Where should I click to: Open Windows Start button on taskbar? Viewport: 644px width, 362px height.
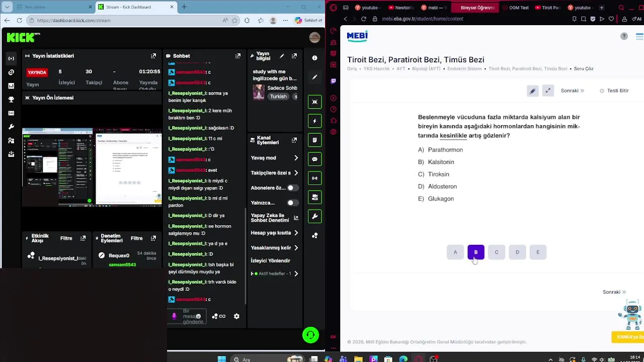point(221,359)
